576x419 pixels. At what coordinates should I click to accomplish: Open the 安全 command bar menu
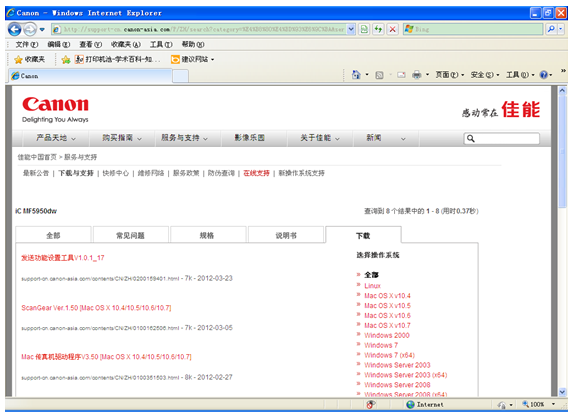485,75
